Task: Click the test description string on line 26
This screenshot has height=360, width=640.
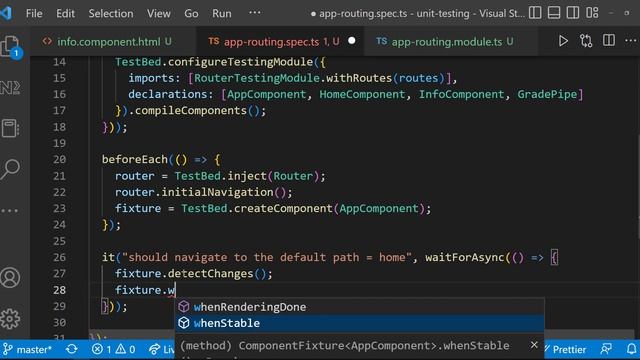Action: [267, 258]
